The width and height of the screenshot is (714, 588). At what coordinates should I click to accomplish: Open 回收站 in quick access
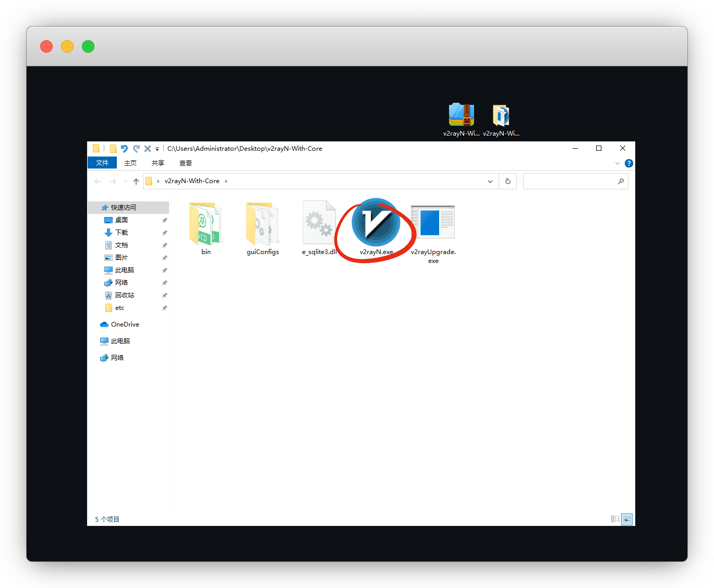[x=125, y=295]
